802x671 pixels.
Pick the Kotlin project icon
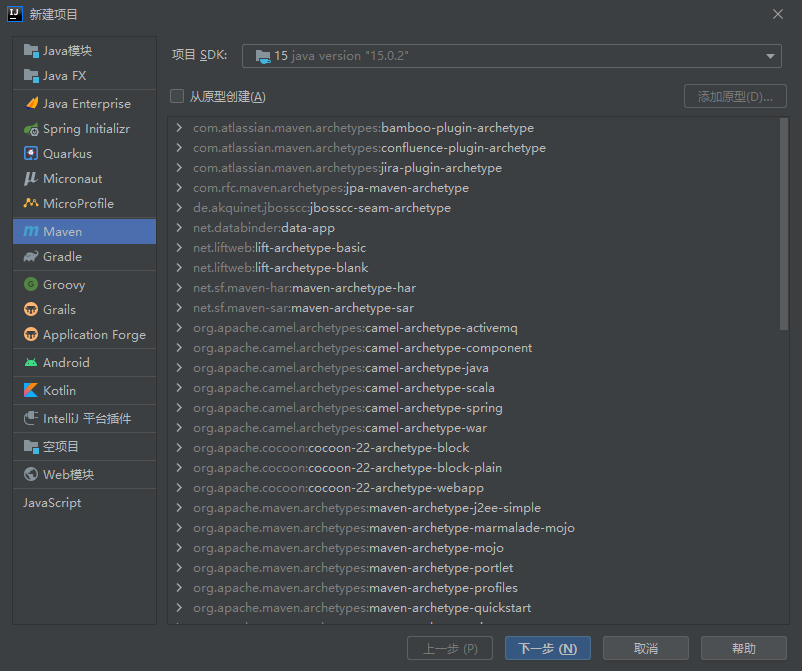click(31, 391)
